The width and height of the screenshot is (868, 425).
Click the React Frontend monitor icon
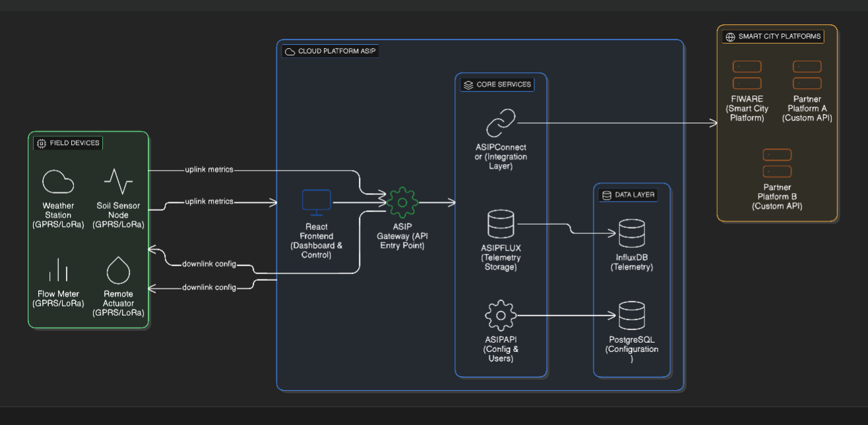tap(317, 204)
